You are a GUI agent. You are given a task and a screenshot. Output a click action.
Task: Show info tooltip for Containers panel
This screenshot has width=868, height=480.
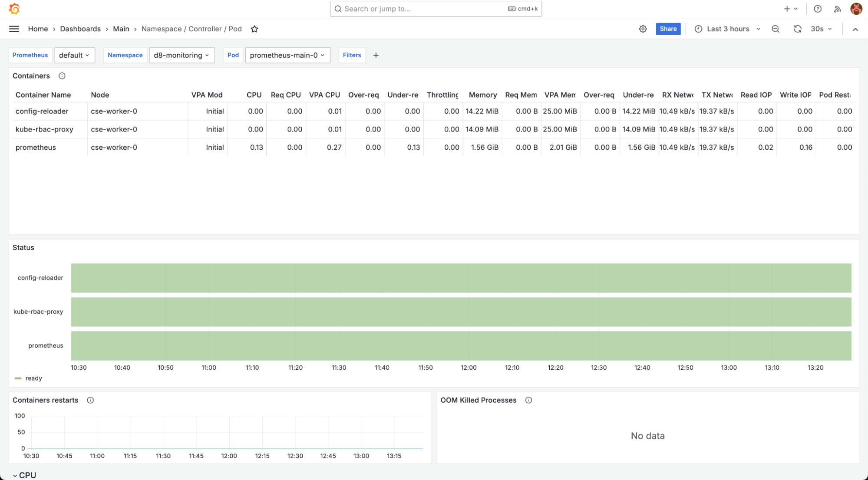pos(62,76)
